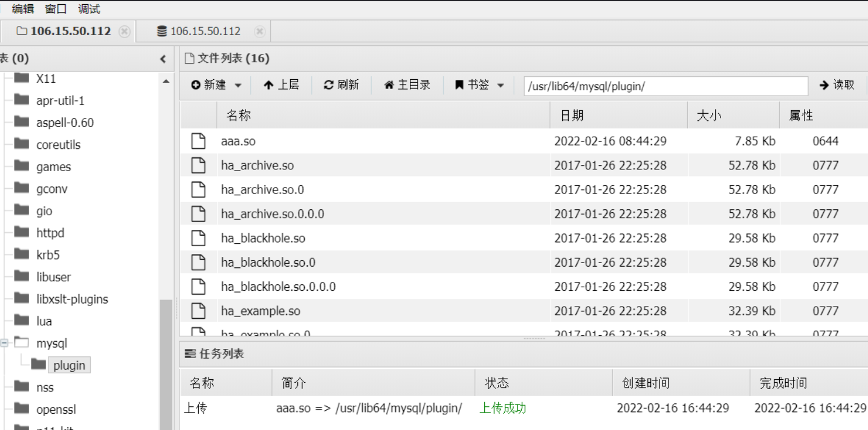Open the 调试 menu
The image size is (868, 430).
[x=89, y=9]
